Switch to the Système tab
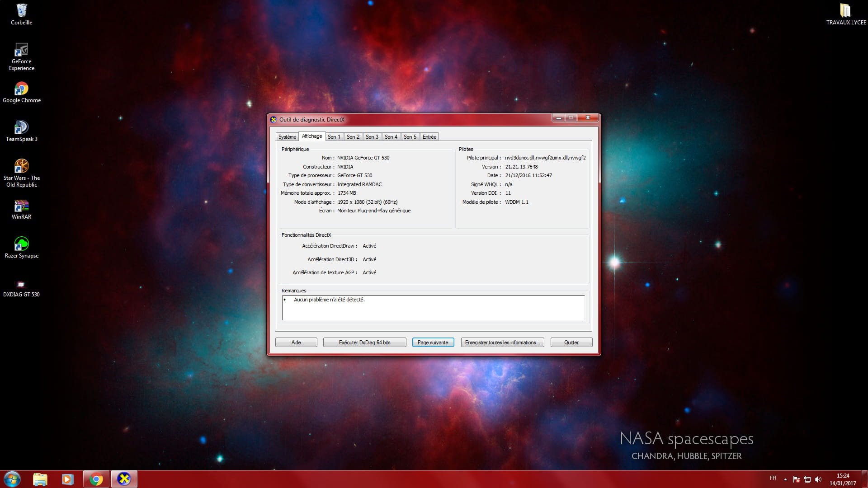 pos(287,137)
